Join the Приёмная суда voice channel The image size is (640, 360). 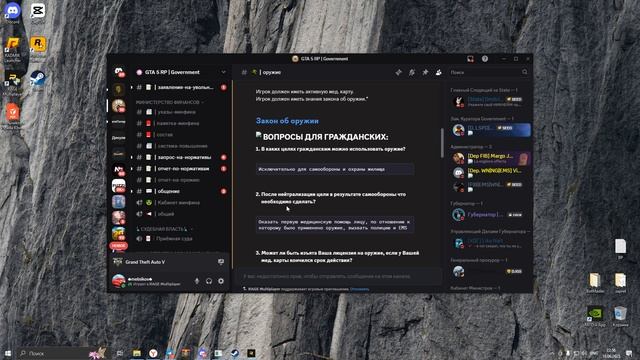pyautogui.click(x=181, y=238)
